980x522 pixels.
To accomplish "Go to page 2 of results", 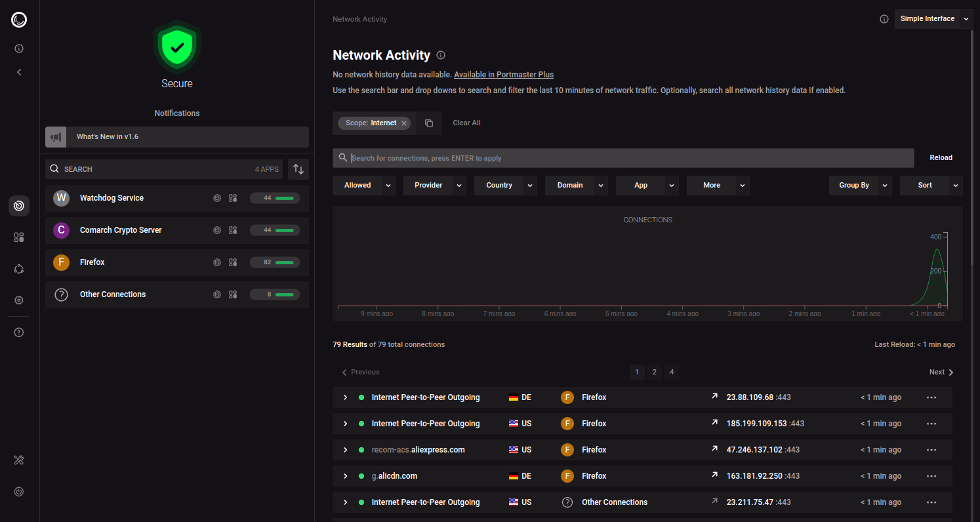I will 654,372.
